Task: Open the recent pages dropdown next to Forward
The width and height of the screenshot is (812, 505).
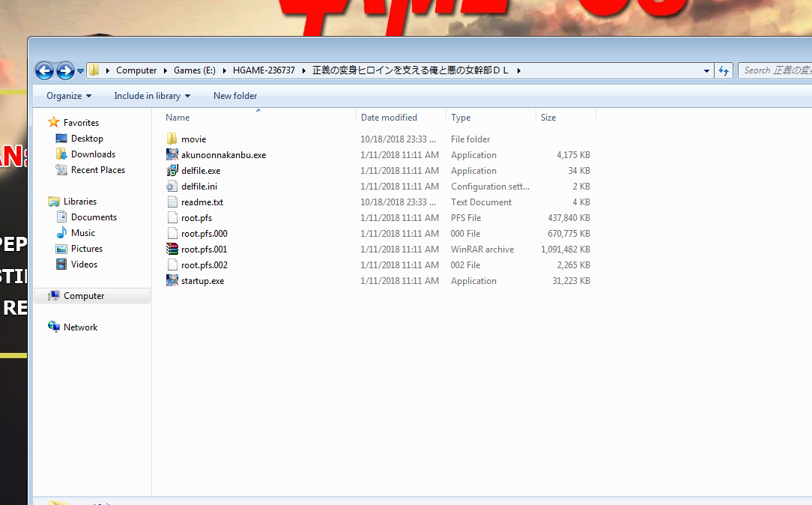Action: [80, 71]
